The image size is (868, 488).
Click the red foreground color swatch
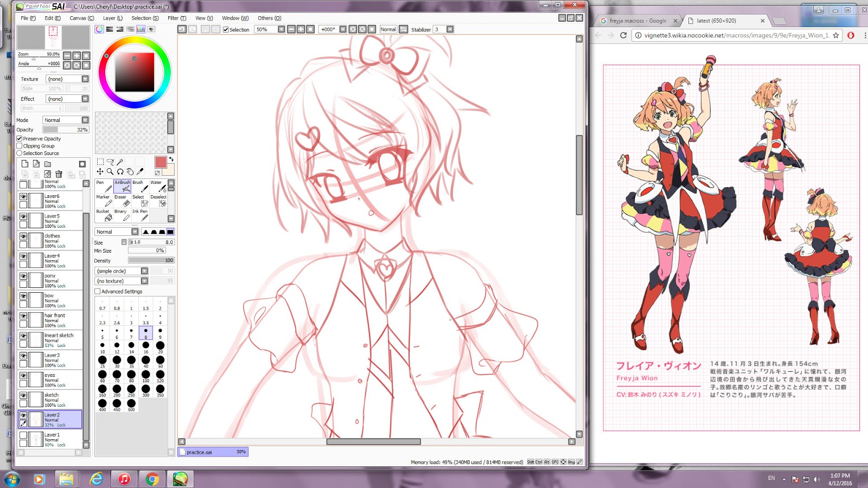[161, 162]
